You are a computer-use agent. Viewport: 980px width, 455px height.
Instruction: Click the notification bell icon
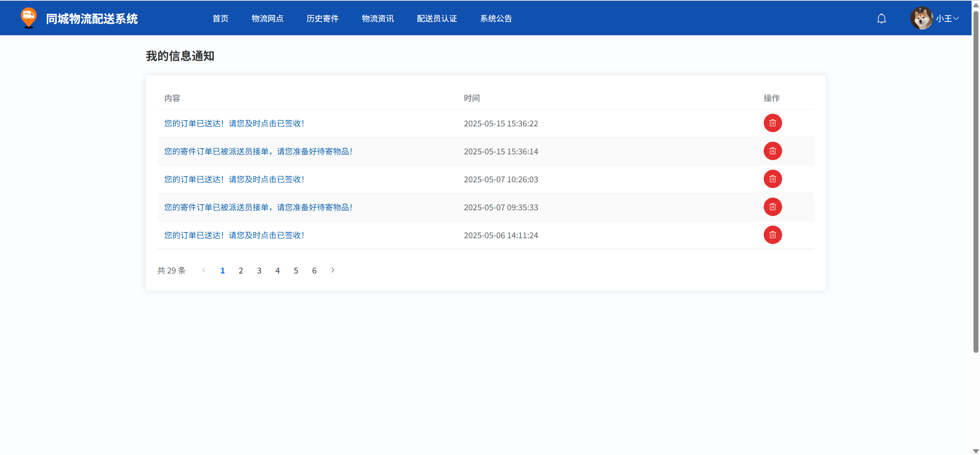click(x=881, y=18)
